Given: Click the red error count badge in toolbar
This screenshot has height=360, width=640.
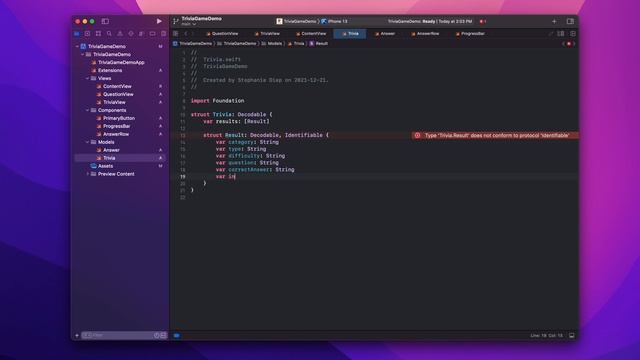Looking at the screenshot, I should point(483,21).
